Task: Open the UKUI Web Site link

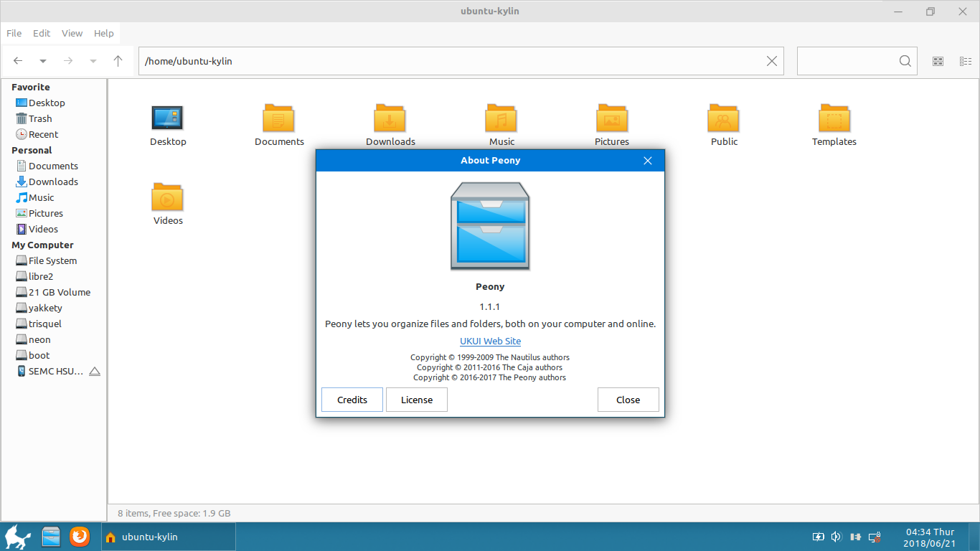Action: click(x=490, y=341)
